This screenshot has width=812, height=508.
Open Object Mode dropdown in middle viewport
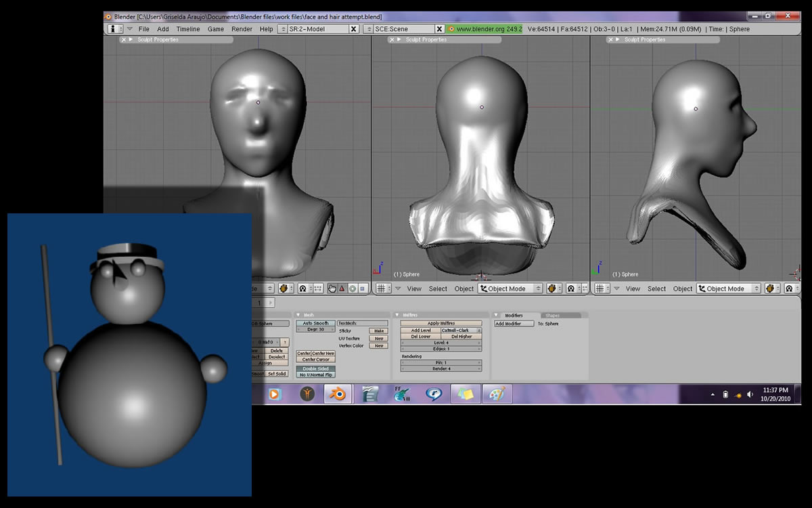click(x=510, y=289)
